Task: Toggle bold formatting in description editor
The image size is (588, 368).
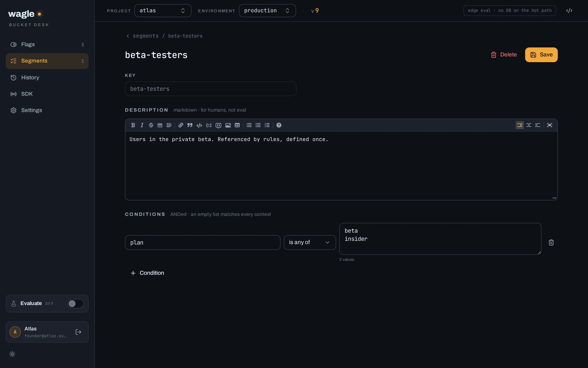Action: tap(133, 125)
